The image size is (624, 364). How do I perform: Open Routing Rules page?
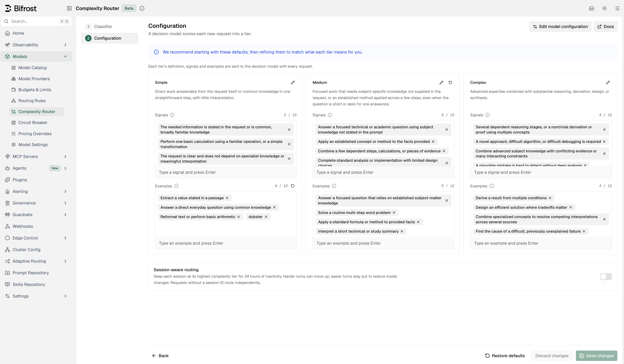(37, 101)
